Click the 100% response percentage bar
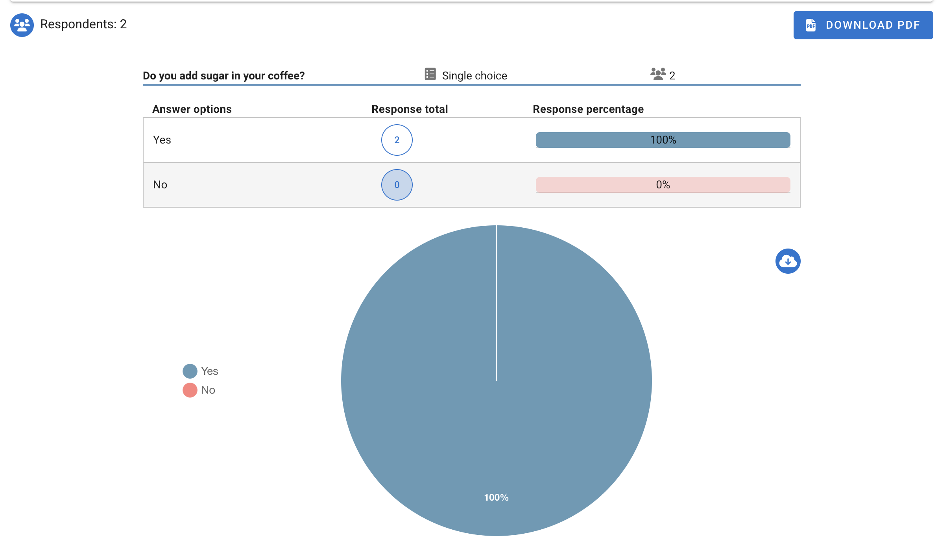Image resolution: width=949 pixels, height=560 pixels. 663,140
